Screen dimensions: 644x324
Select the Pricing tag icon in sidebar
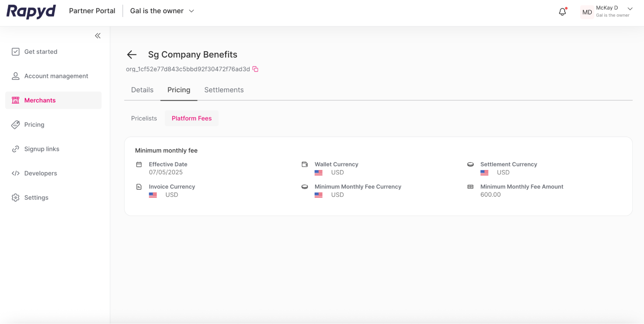(x=15, y=125)
